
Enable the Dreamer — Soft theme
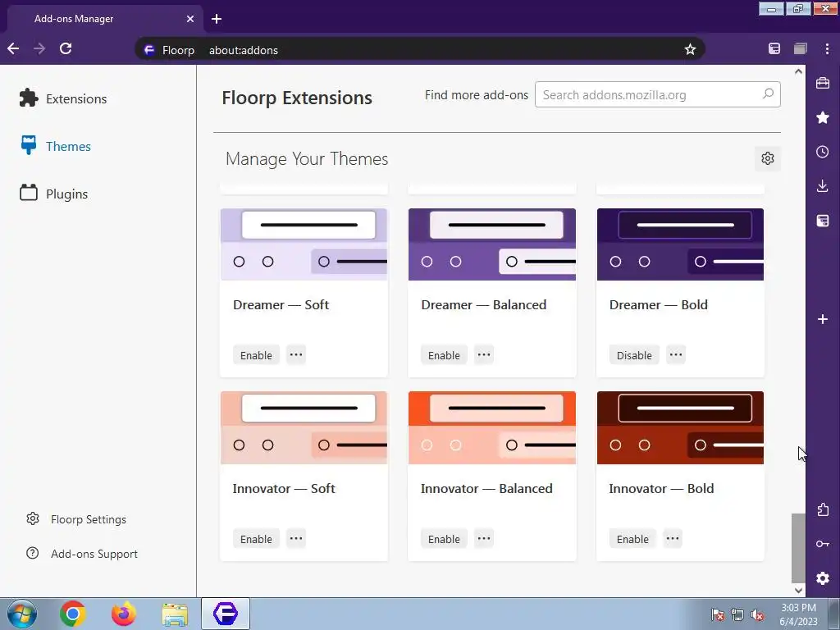click(256, 355)
